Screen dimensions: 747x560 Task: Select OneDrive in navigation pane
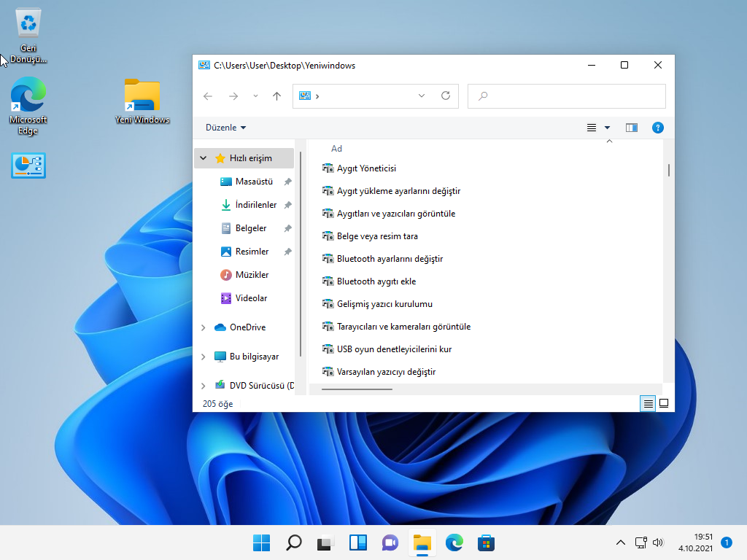point(248,327)
